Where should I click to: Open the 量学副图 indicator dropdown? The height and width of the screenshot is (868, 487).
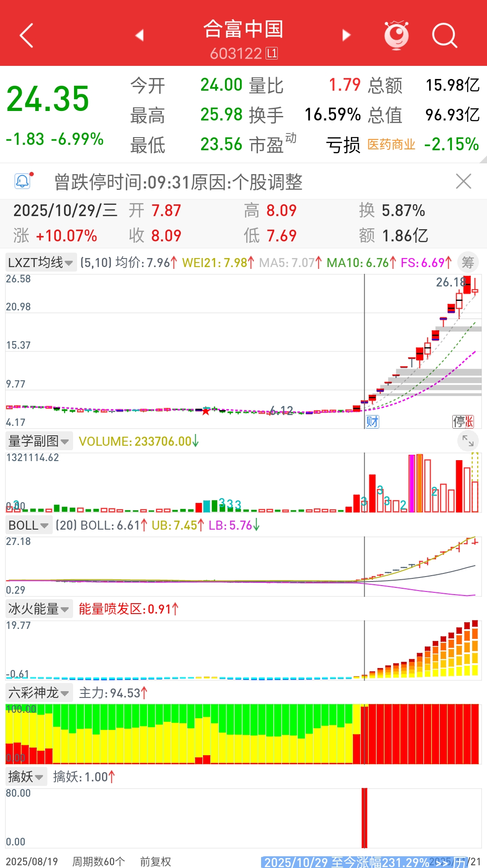(x=39, y=441)
